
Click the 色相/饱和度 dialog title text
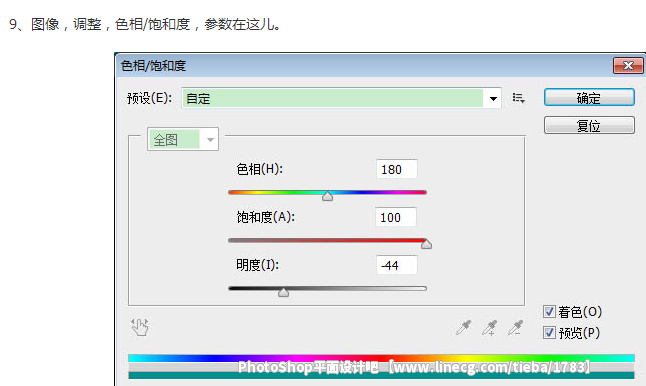[x=153, y=66]
